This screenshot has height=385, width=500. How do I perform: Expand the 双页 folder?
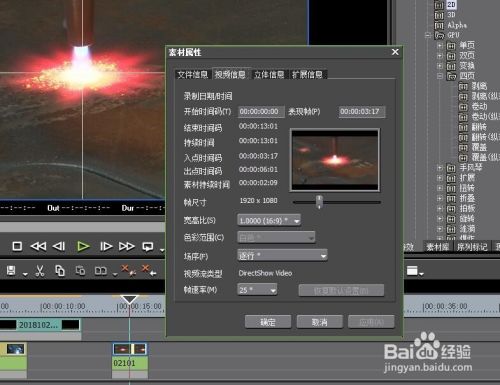[x=440, y=56]
